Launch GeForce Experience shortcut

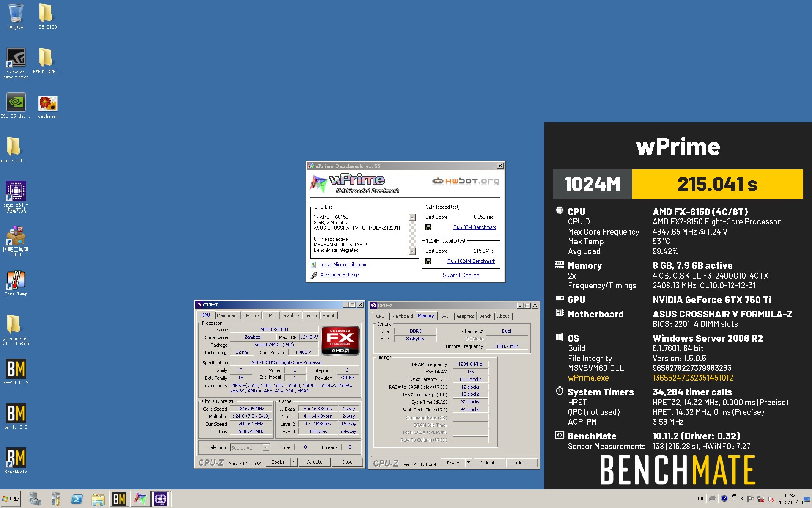point(16,63)
